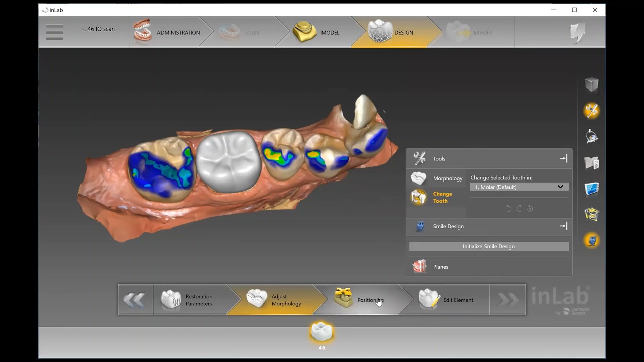Open the folder documents sidebar icon
This screenshot has width=644, height=362.
(x=592, y=163)
